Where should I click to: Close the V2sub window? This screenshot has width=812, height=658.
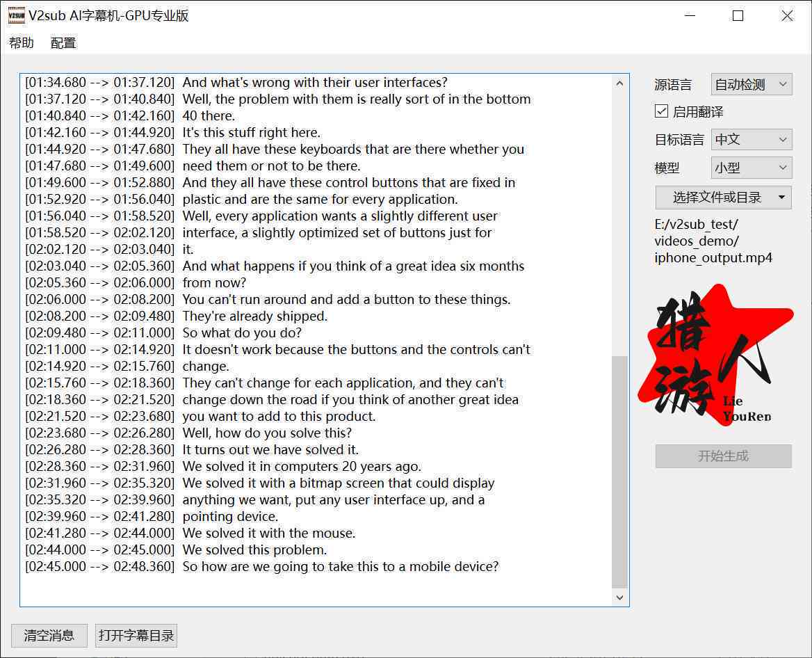click(787, 15)
